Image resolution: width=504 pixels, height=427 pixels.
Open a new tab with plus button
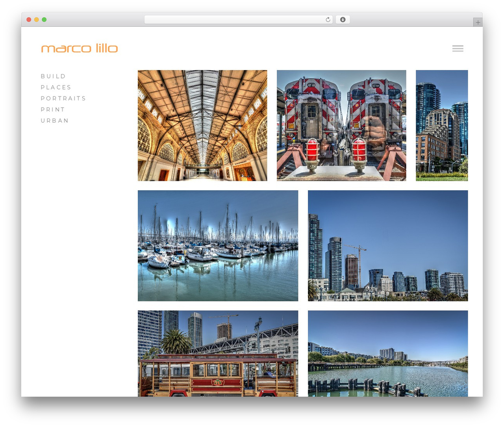478,22
